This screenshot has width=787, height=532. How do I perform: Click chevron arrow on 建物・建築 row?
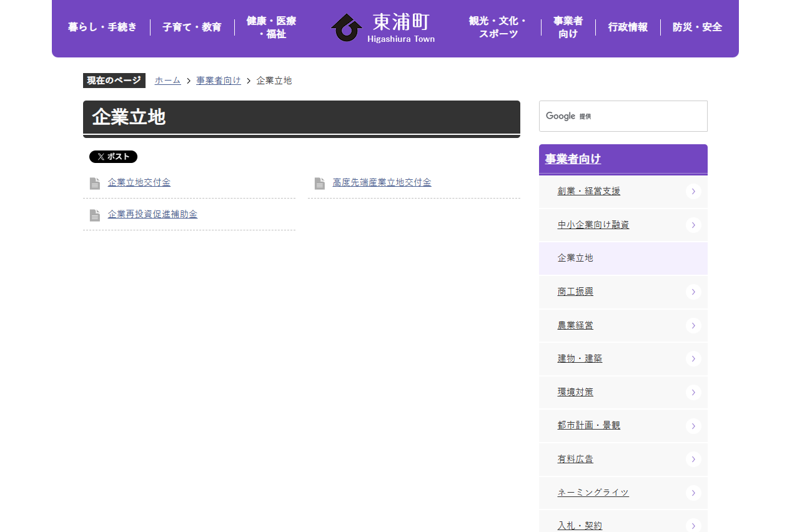pyautogui.click(x=693, y=359)
